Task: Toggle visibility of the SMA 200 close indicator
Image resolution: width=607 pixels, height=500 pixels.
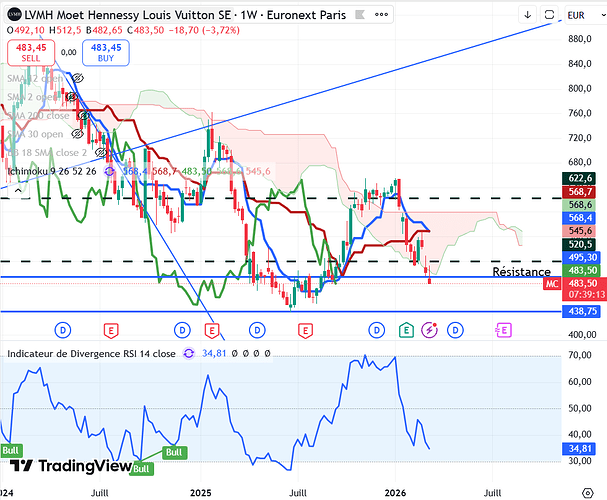Action: point(82,115)
